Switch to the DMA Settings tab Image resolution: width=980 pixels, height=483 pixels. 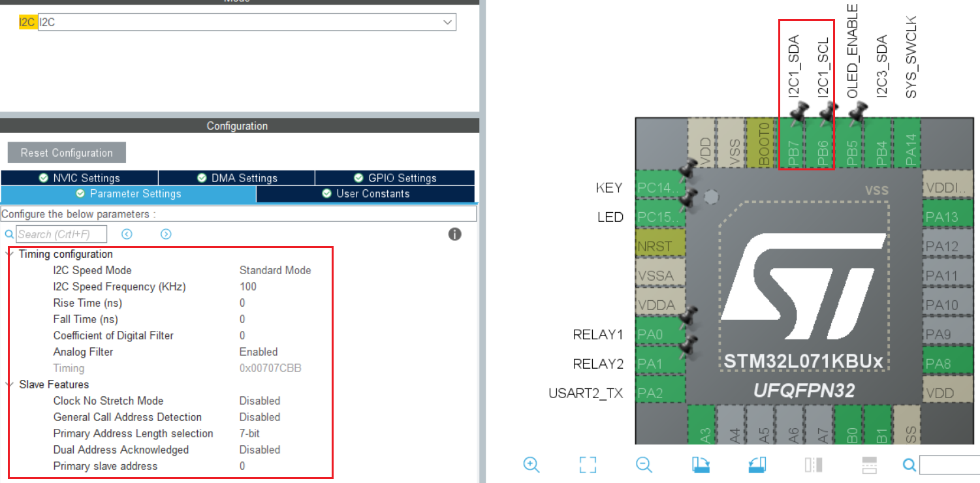click(237, 178)
